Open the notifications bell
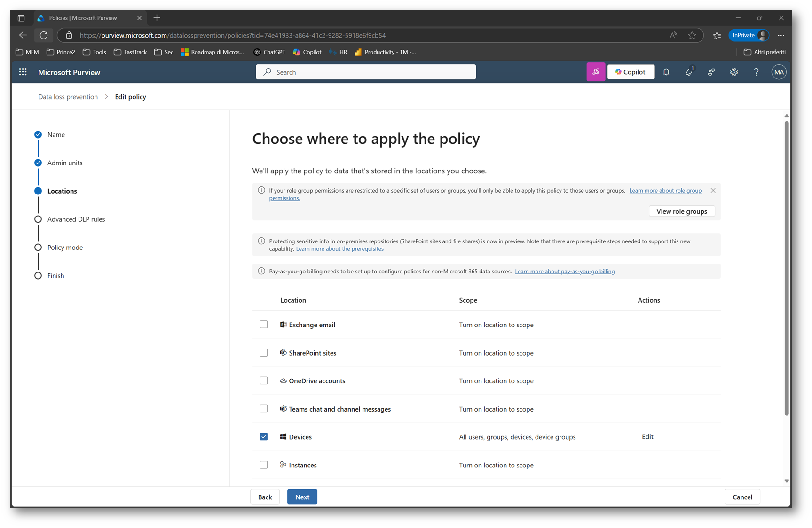The image size is (812, 528). click(666, 72)
